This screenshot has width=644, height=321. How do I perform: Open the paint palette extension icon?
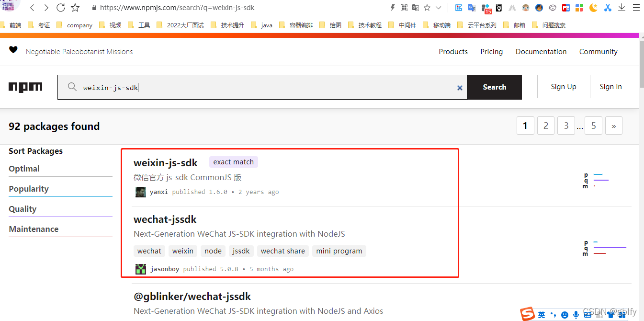coord(553,8)
